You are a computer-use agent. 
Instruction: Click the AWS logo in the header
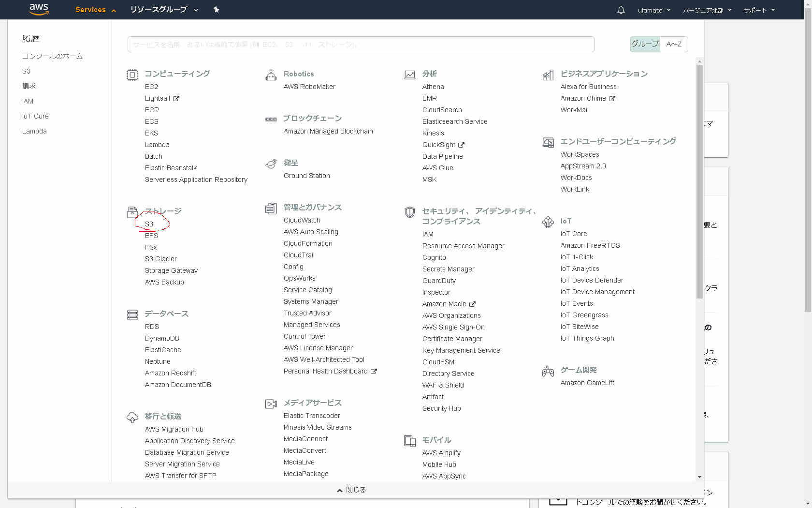(39, 9)
